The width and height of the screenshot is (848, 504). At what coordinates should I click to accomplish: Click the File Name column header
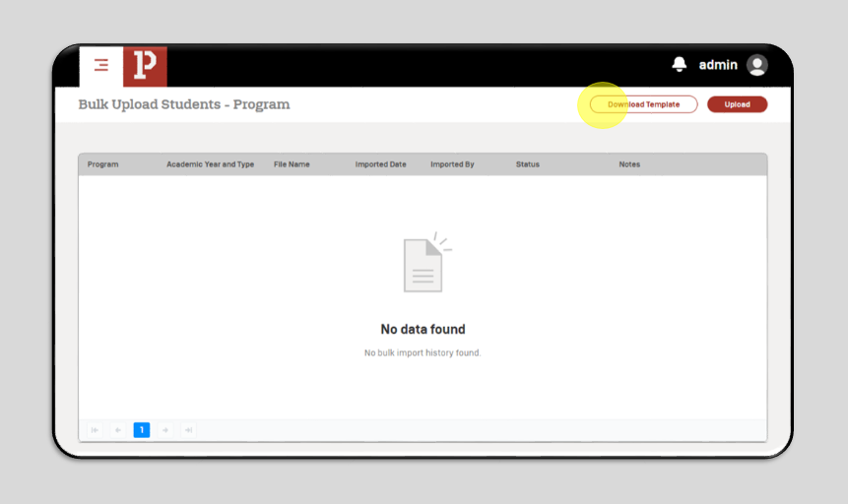coord(292,164)
